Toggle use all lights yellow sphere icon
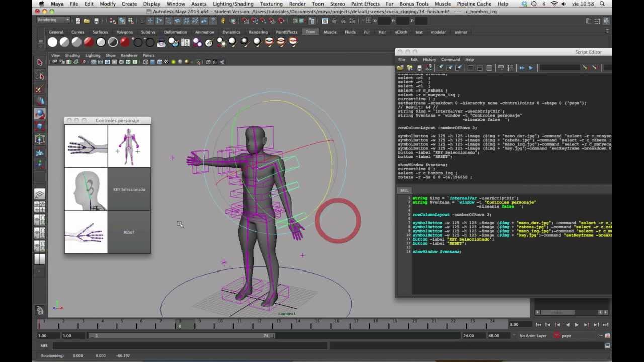Screen dimensions: 644x362 (x=173, y=62)
